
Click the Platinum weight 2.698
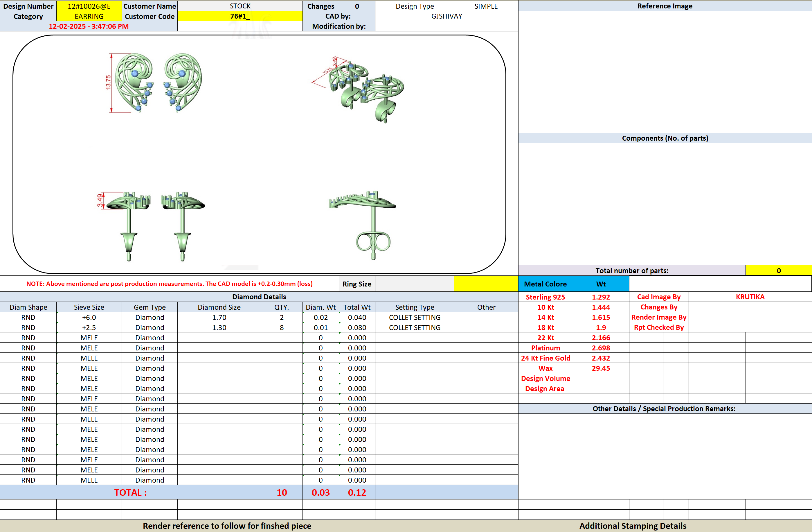[x=600, y=348]
